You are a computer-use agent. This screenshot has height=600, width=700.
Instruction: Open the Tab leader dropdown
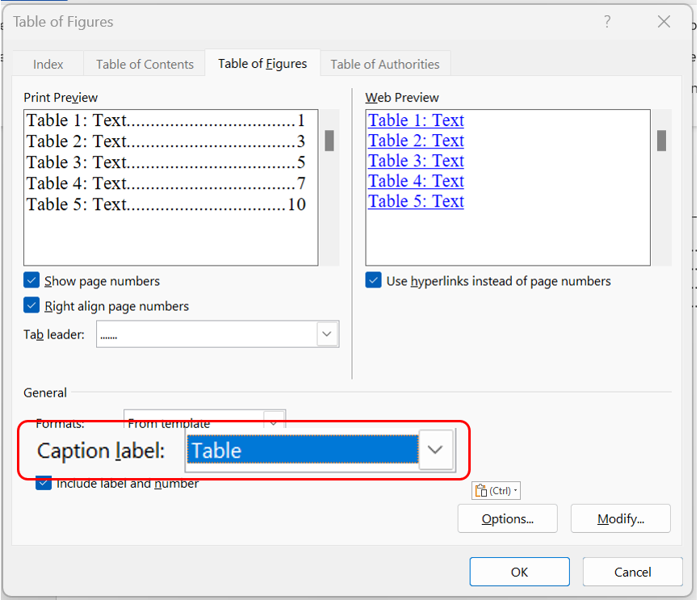click(x=326, y=334)
